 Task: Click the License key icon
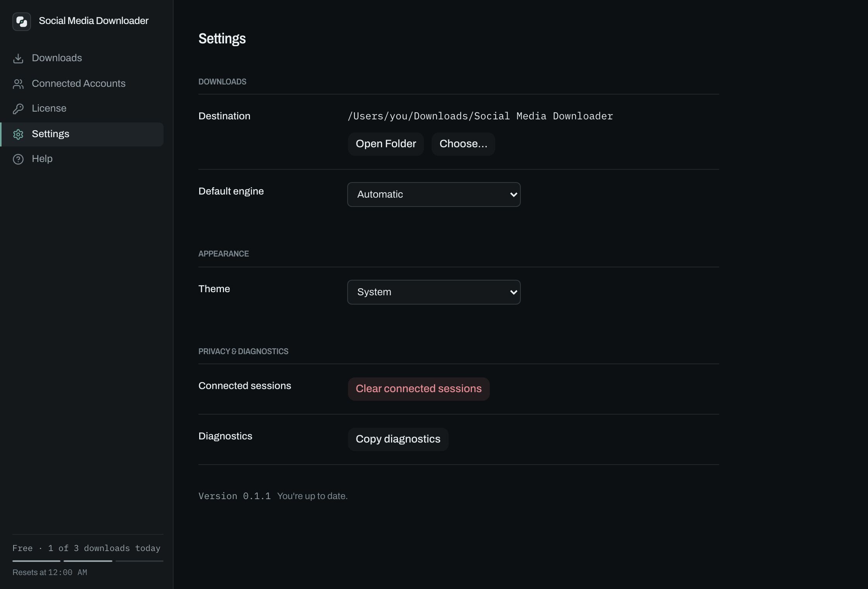click(x=18, y=109)
